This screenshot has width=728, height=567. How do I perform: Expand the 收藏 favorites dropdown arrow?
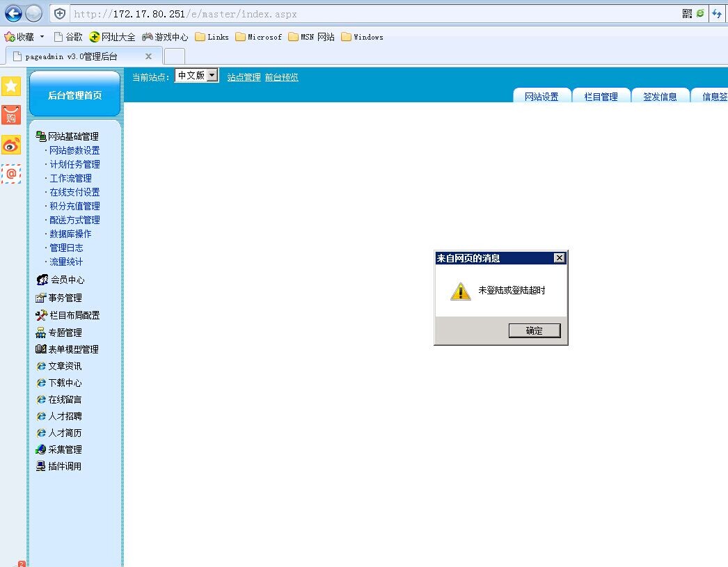tap(42, 37)
